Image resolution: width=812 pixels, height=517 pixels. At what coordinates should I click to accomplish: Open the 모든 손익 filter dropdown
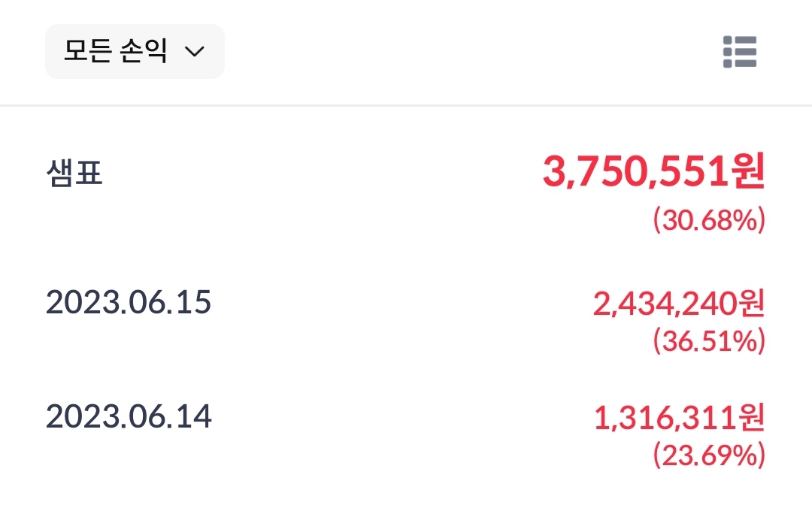135,51
